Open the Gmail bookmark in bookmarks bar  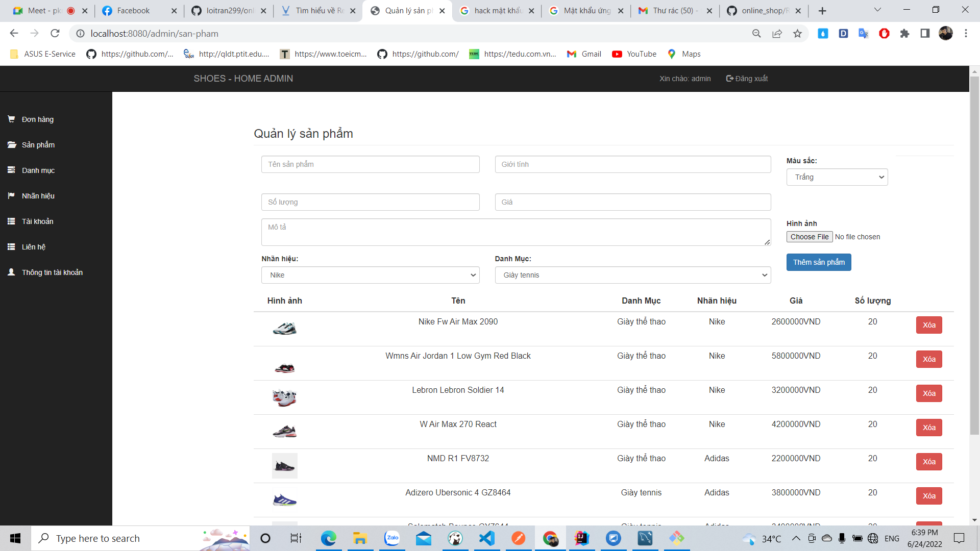583,54
